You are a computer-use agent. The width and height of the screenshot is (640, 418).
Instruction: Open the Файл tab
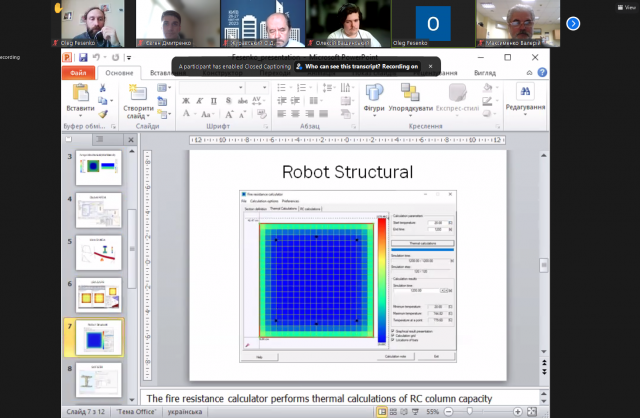coord(78,73)
